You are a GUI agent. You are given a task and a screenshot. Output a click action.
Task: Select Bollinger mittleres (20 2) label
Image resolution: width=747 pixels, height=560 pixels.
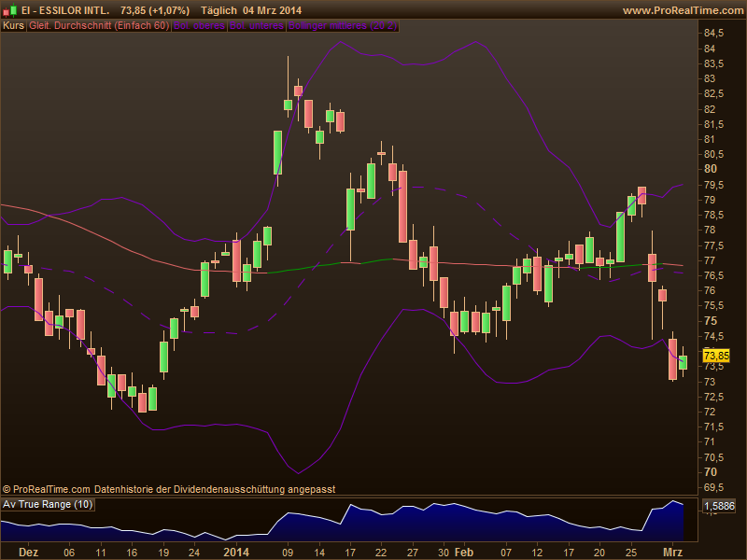pyautogui.click(x=343, y=26)
